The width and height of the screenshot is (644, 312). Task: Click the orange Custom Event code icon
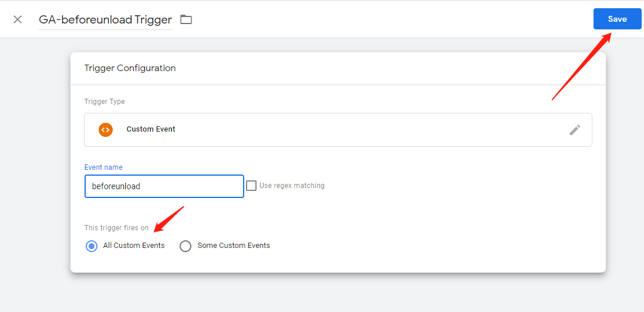[106, 129]
